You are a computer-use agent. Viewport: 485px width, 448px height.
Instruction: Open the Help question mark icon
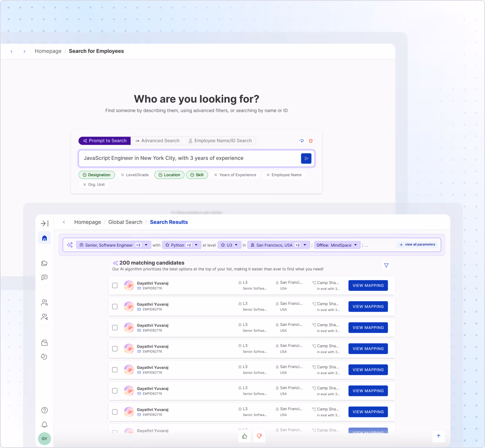click(x=44, y=410)
